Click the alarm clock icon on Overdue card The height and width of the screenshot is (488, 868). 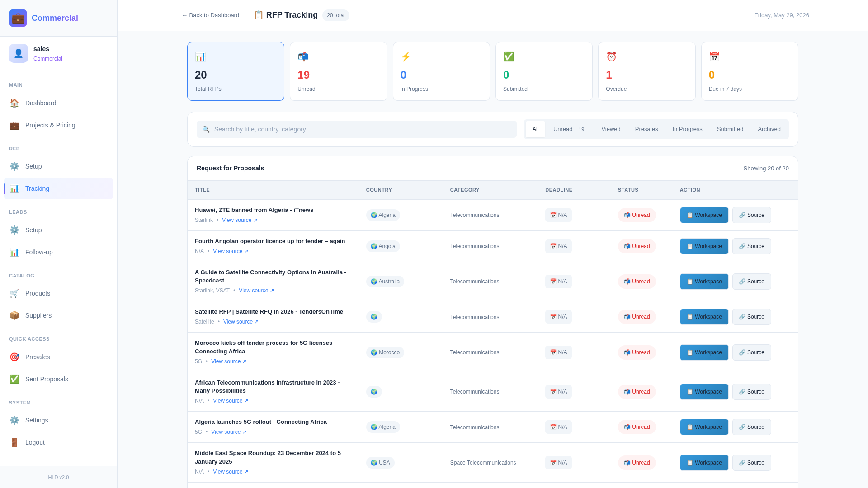(611, 56)
